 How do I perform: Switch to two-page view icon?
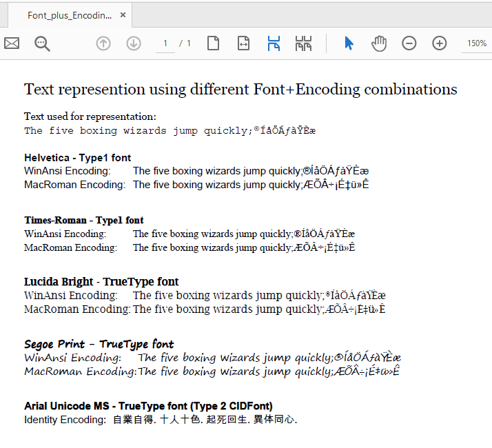pyautogui.click(x=303, y=43)
